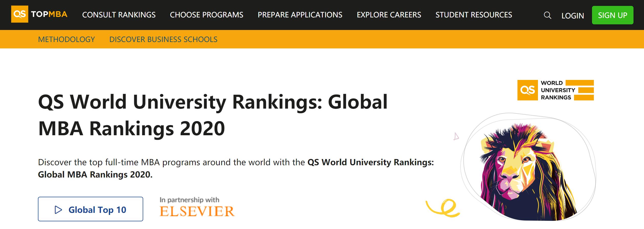Click the bold text Global MBA Rankings 2020.
The height and width of the screenshot is (229, 644).
pos(95,174)
